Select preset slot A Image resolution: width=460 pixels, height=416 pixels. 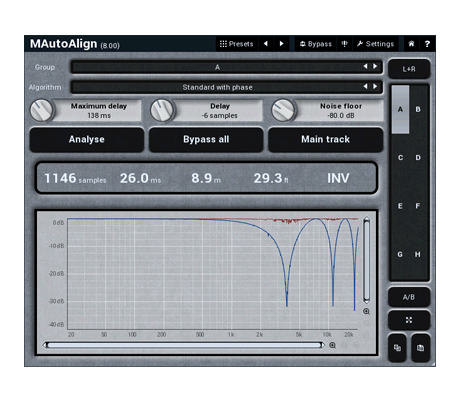point(400,109)
